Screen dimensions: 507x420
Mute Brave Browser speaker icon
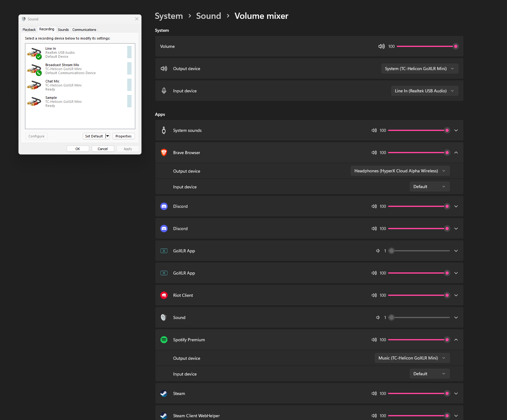374,153
